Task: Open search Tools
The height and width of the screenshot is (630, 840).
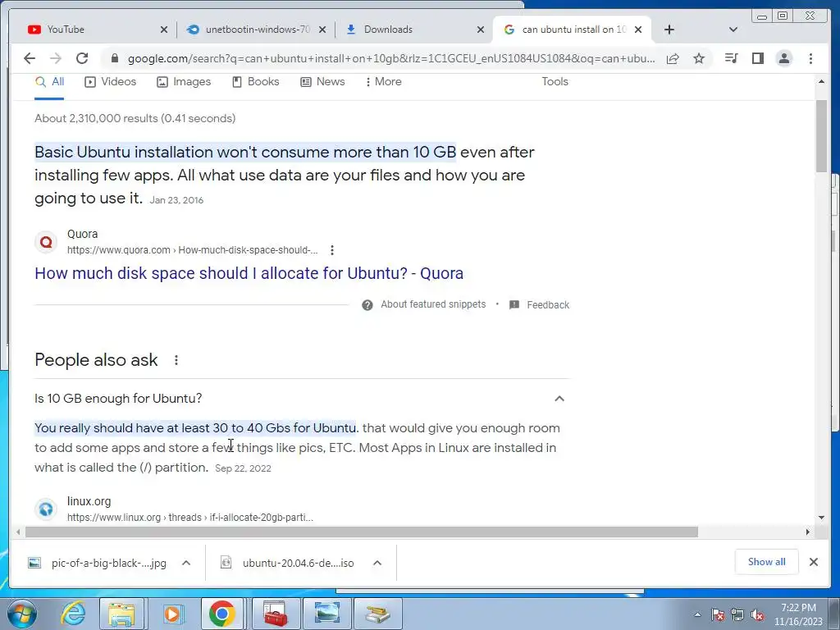Action: [x=555, y=82]
